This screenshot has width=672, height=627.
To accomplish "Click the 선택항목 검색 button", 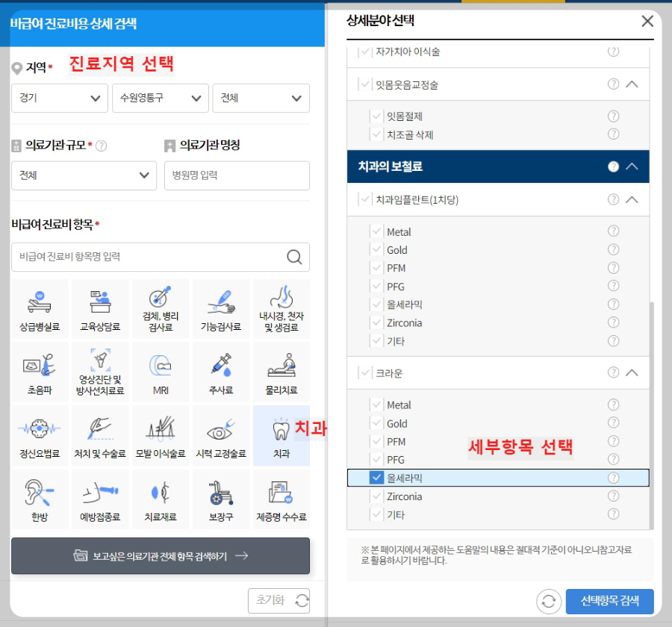I will tap(610, 601).
